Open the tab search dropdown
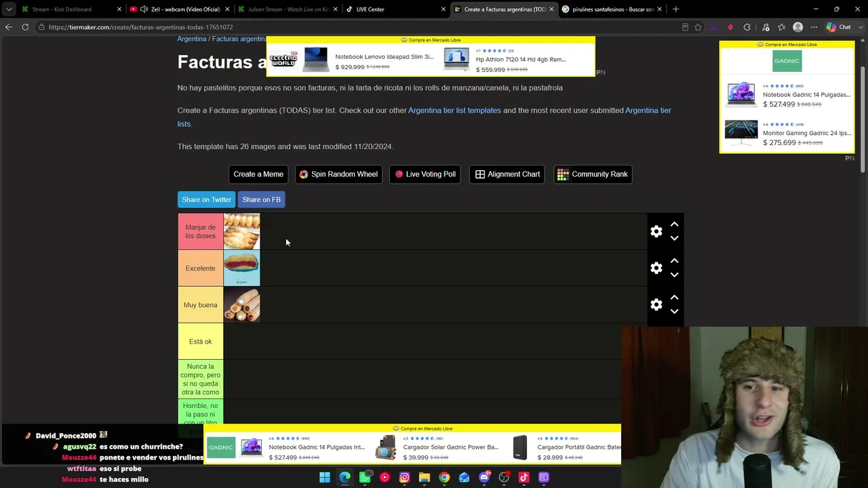The image size is (868, 488). pos(8,9)
